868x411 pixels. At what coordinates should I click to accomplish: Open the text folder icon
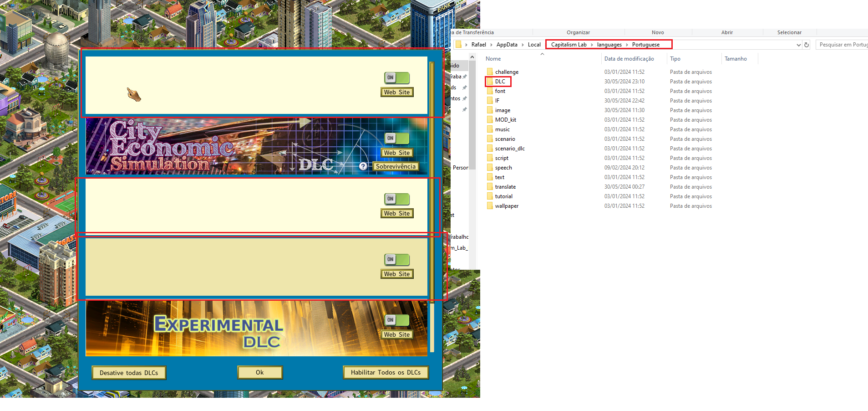point(490,177)
